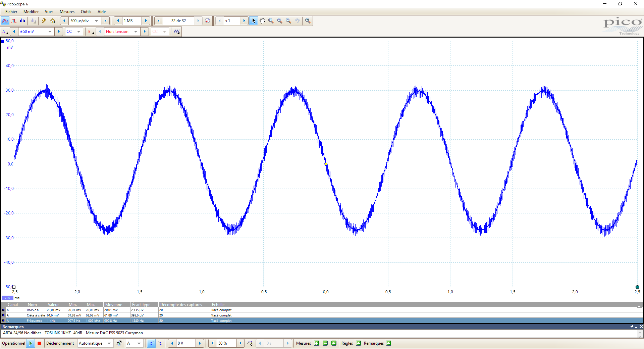Close the Remarques panel
This screenshot has width=644, height=349.
(641, 327)
